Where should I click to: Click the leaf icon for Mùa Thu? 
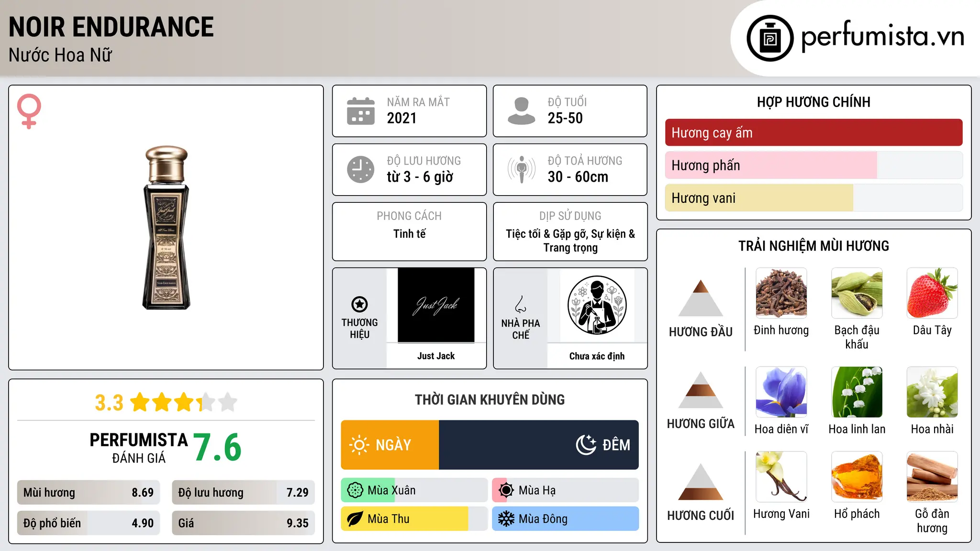pos(355,519)
